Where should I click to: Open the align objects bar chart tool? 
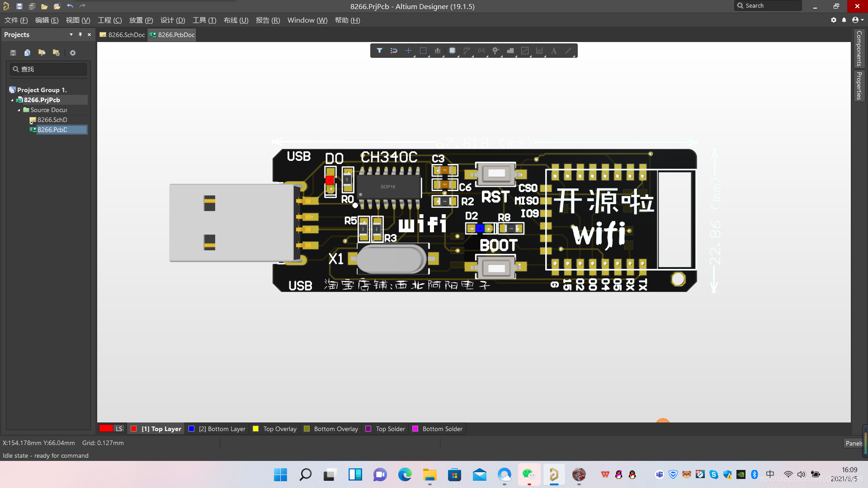pyautogui.click(x=438, y=51)
